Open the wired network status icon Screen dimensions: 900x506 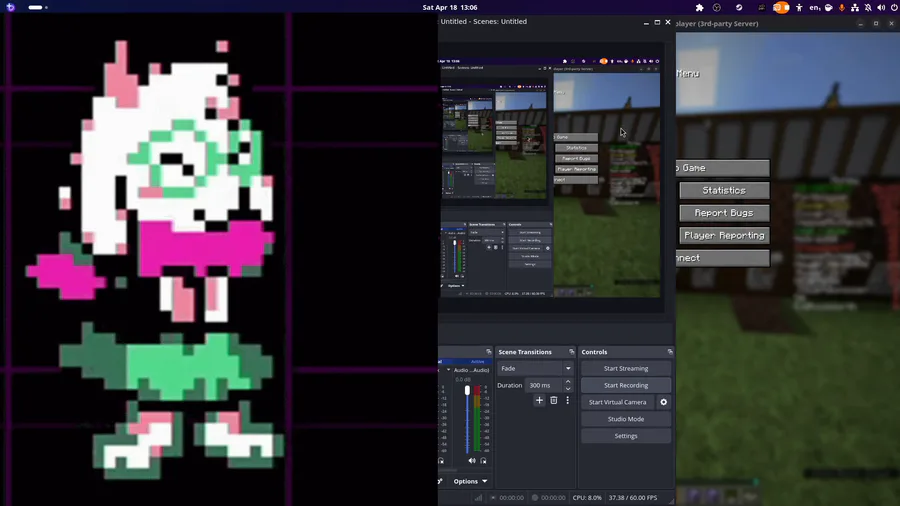[855, 7]
